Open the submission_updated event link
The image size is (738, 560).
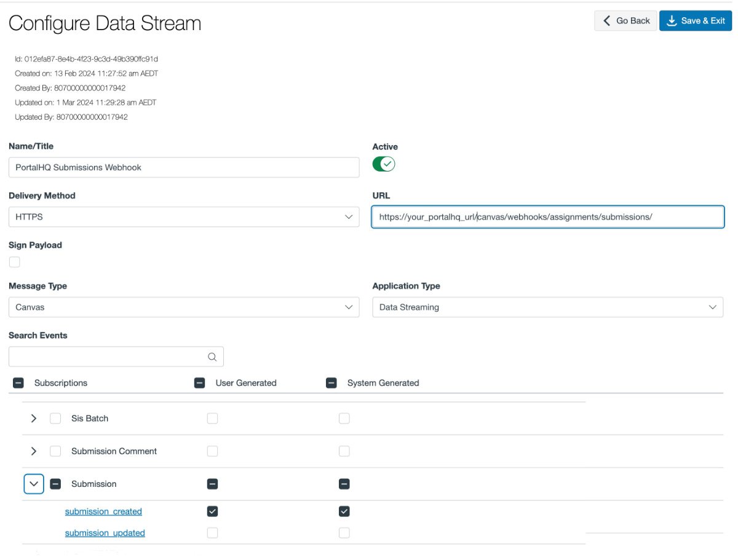click(105, 533)
